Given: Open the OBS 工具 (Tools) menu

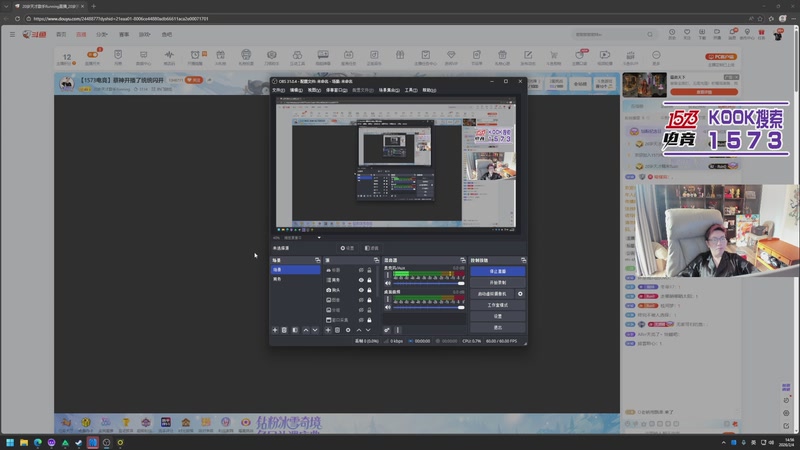Looking at the screenshot, I should 411,90.
